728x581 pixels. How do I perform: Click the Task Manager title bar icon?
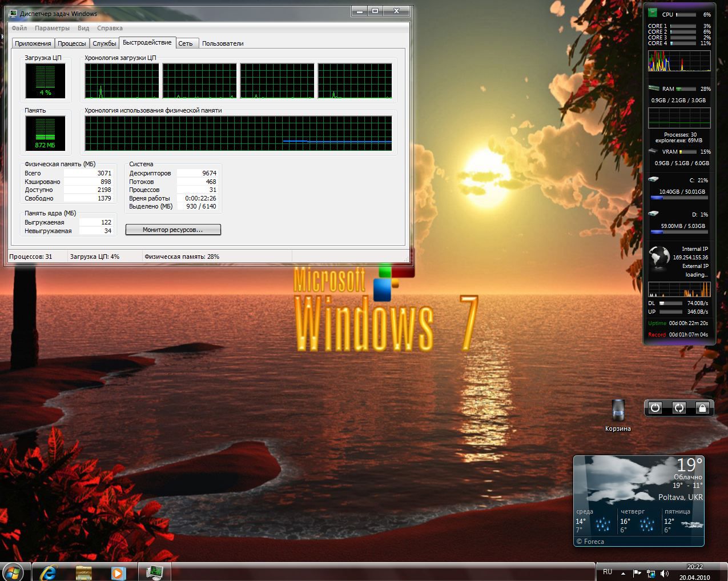(x=13, y=13)
